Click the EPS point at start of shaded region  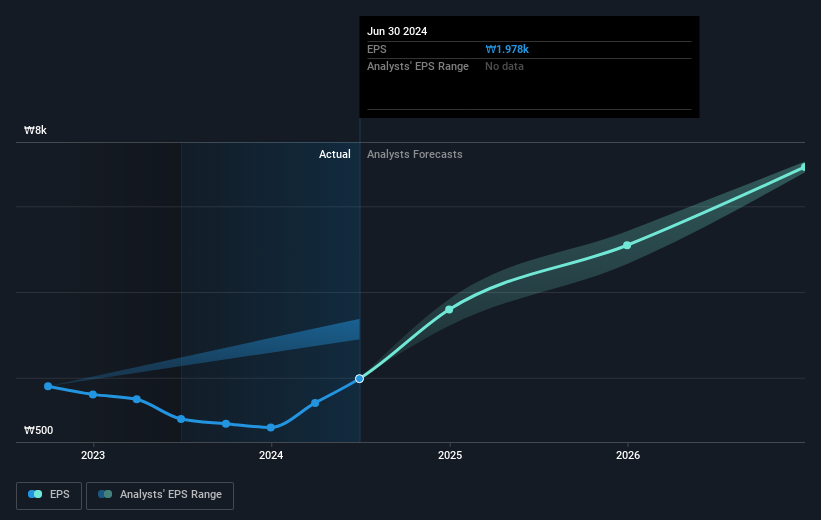(181, 419)
